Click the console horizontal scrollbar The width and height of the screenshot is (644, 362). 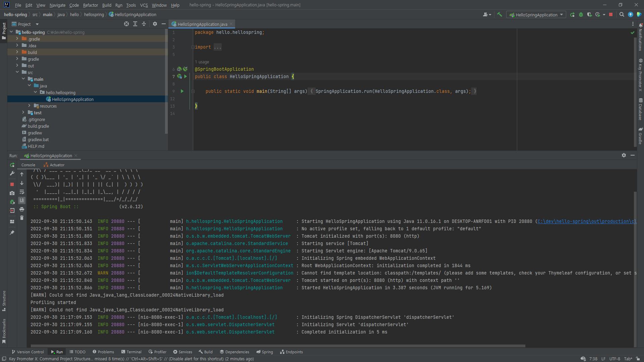click(278, 346)
